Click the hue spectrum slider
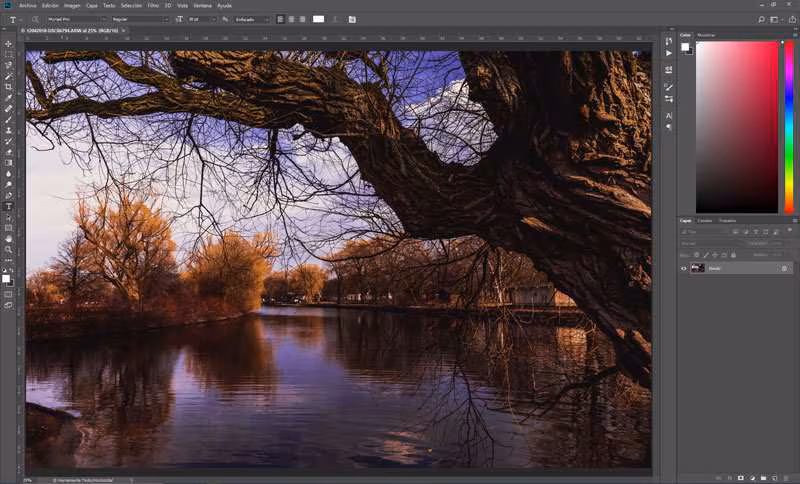The height and width of the screenshot is (484, 800). [789, 127]
